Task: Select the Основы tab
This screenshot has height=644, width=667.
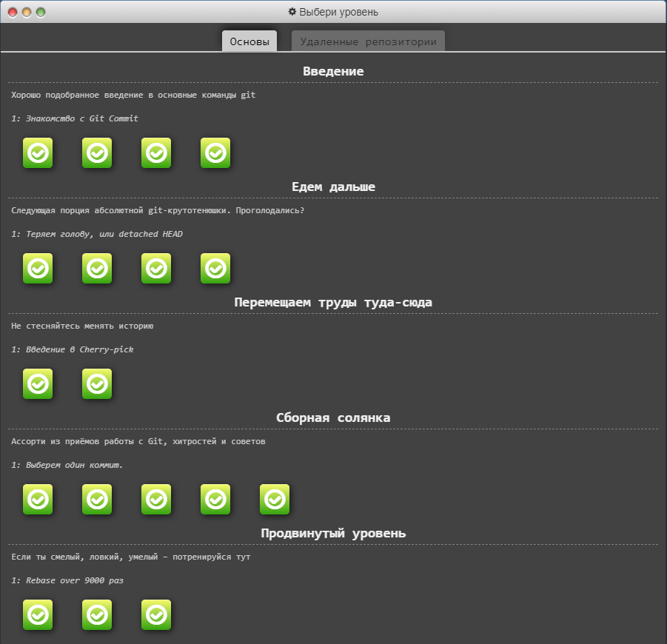Action: coord(249,41)
